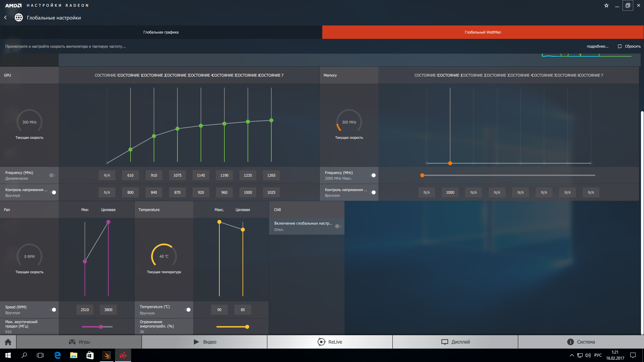Screen dimensions: 644x362
Task: Adjust the memory frequency orange slider
Action: point(422,175)
